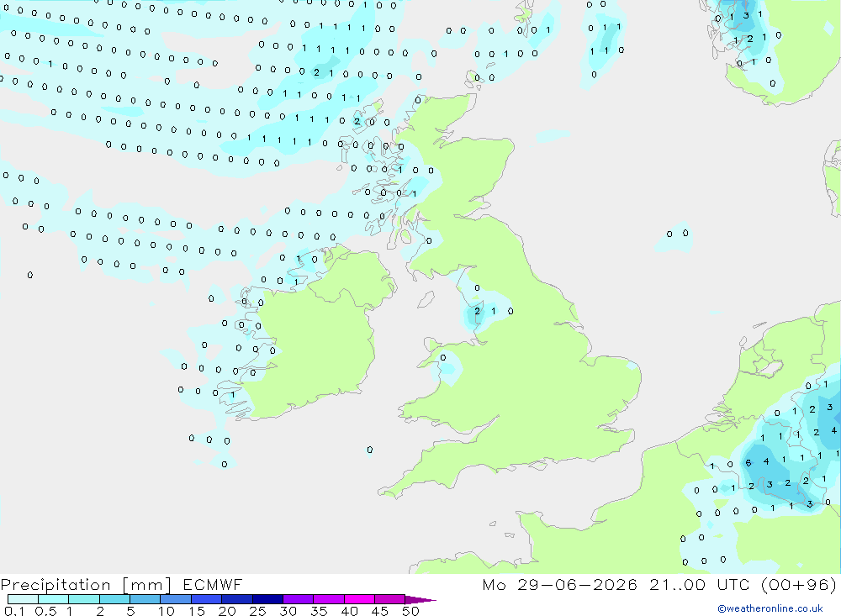841x616 pixels.
Task: Click the legend label '50'
Action: tap(410, 611)
